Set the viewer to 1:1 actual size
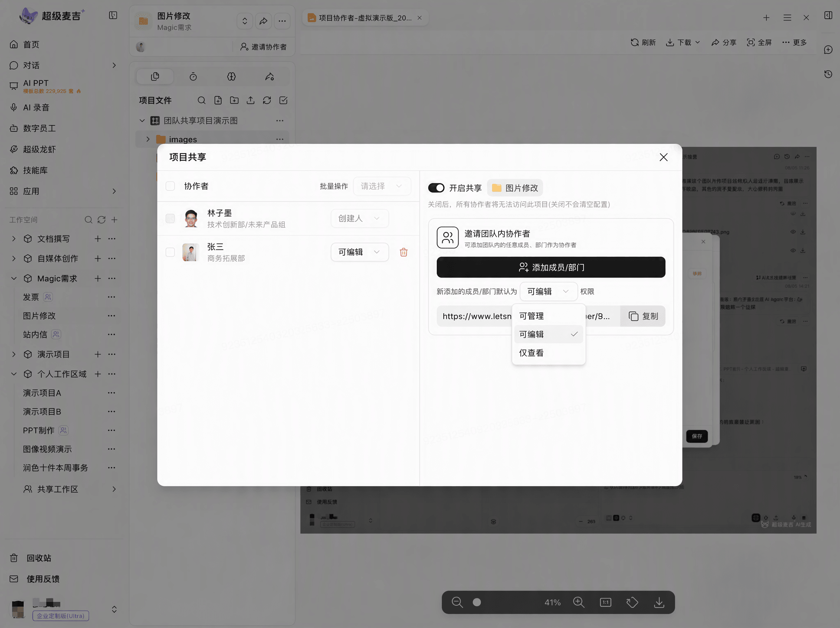 tap(605, 602)
